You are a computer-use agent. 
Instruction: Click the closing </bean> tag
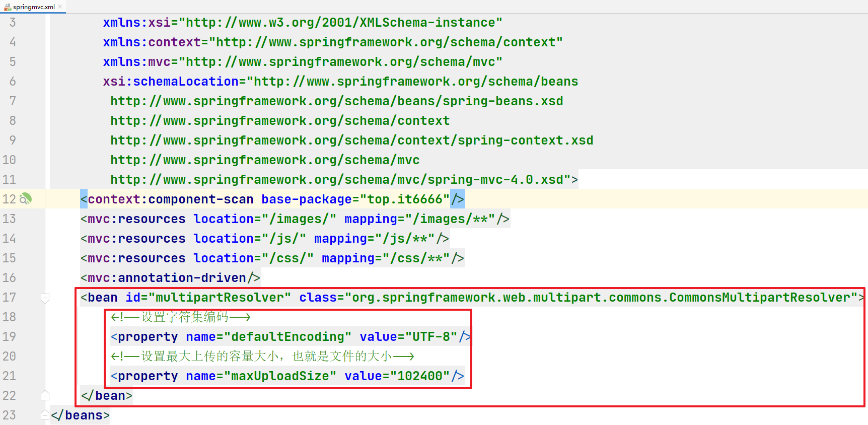pos(107,396)
